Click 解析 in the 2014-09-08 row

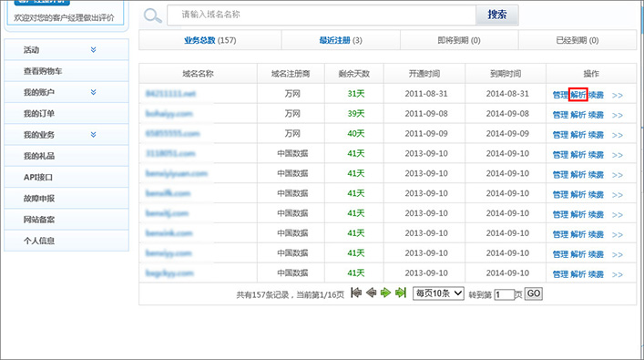click(578, 115)
